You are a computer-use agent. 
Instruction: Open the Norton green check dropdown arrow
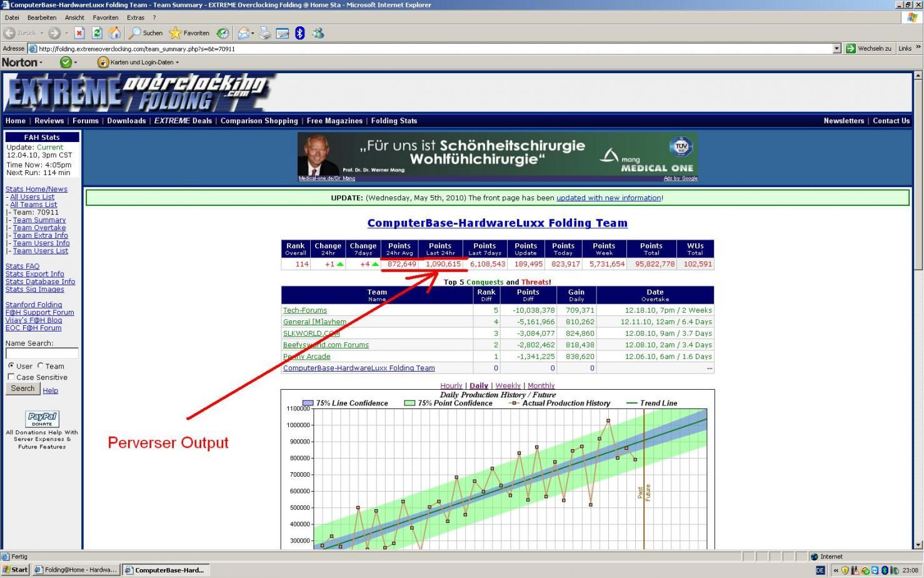pos(76,62)
